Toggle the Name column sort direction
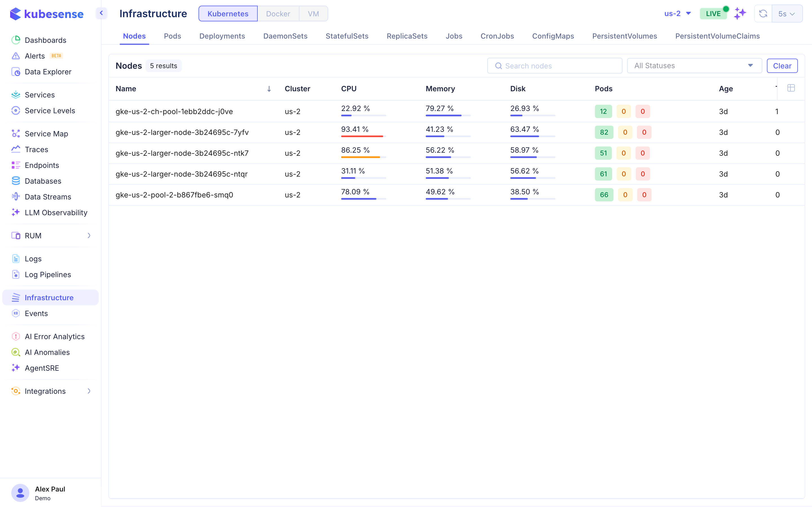The height and width of the screenshot is (507, 812). coord(269,89)
